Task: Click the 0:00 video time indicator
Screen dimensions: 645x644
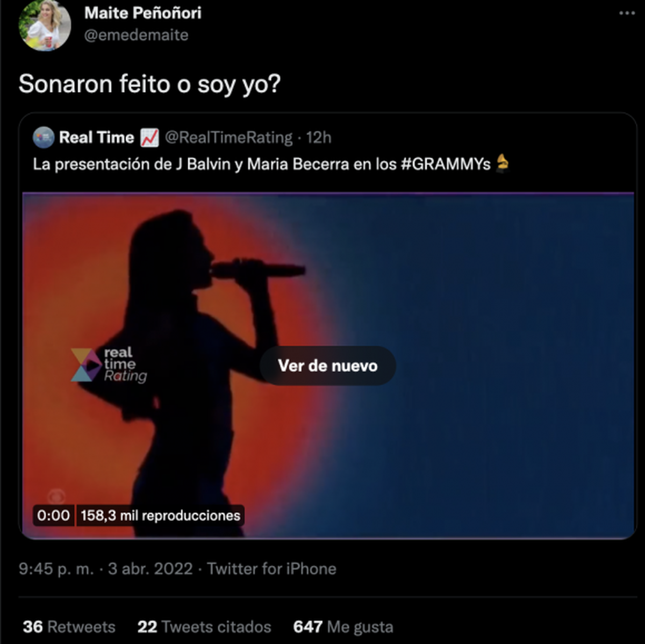Action: coord(53,516)
